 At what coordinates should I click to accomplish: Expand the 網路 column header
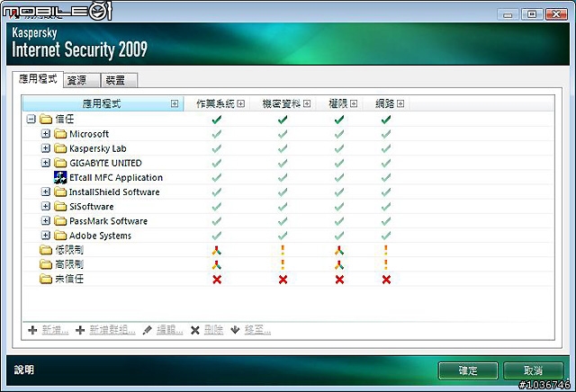[400, 104]
